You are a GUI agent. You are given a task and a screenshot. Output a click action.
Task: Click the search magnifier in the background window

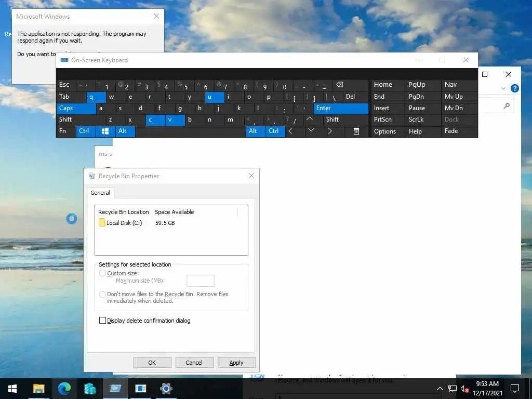[x=507, y=106]
